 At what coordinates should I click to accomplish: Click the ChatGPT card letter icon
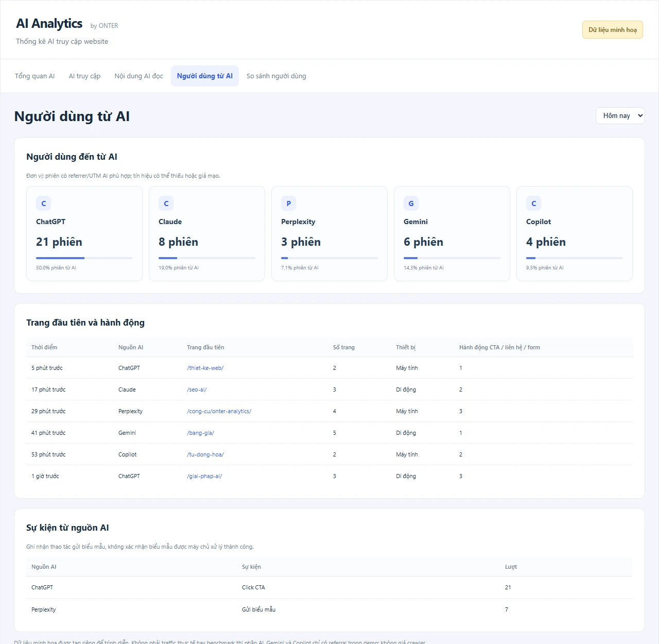(x=44, y=204)
